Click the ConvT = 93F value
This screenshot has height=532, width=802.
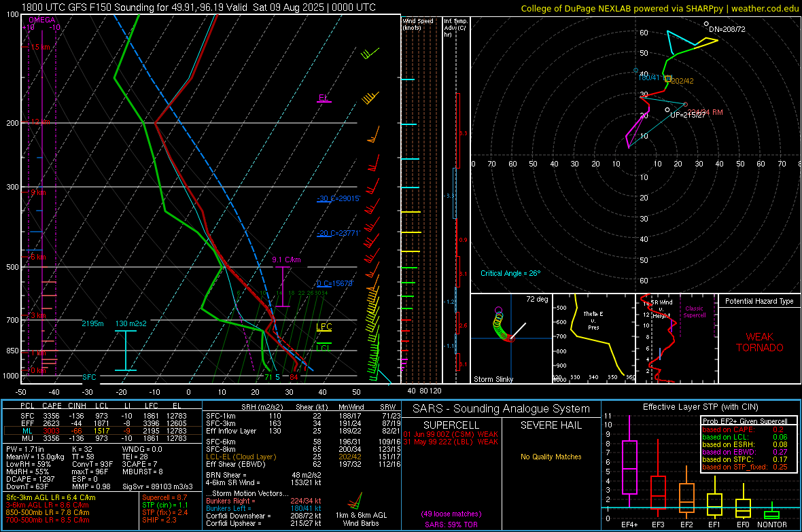pyautogui.click(x=92, y=465)
